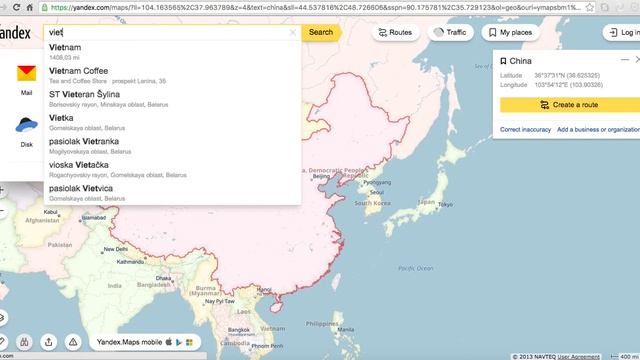Click the Longitude value in China card
Screen dimensions: 640x360
(x=569, y=85)
